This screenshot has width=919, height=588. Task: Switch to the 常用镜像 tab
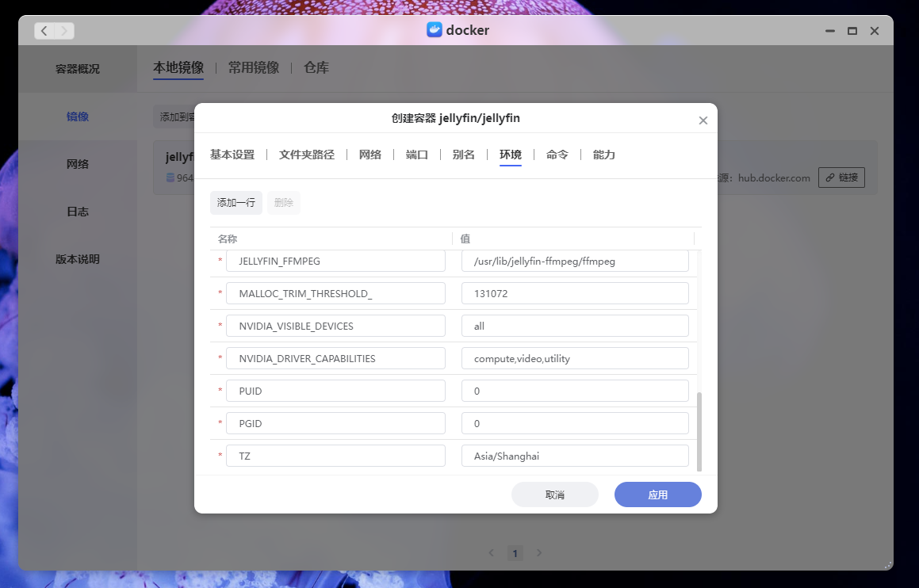tap(255, 67)
